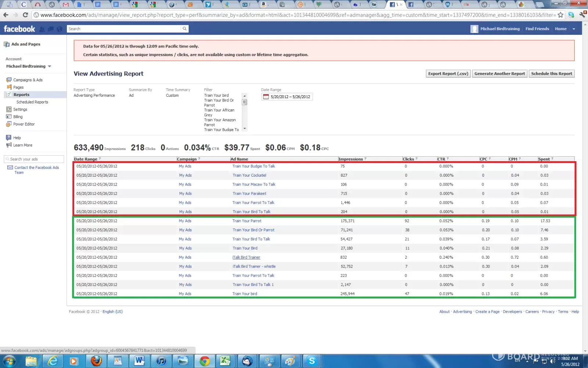Open iTalk Bird Trainer - whistle ad

[x=254, y=266]
